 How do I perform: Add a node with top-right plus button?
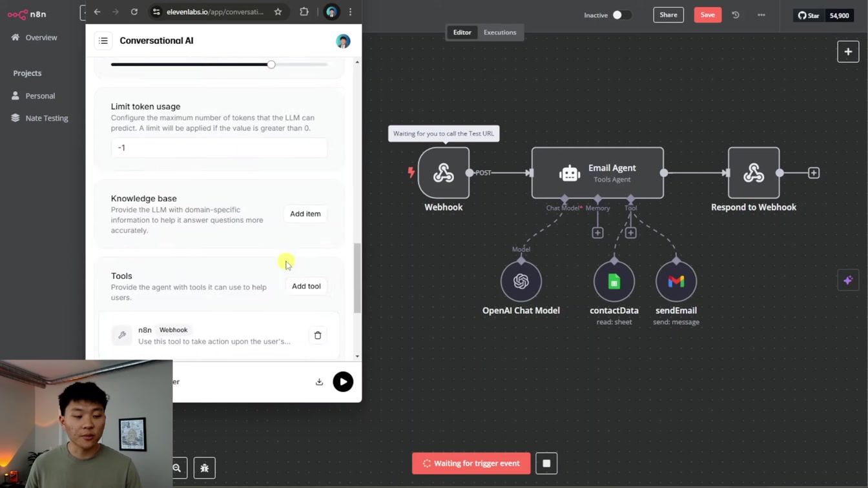coord(848,52)
